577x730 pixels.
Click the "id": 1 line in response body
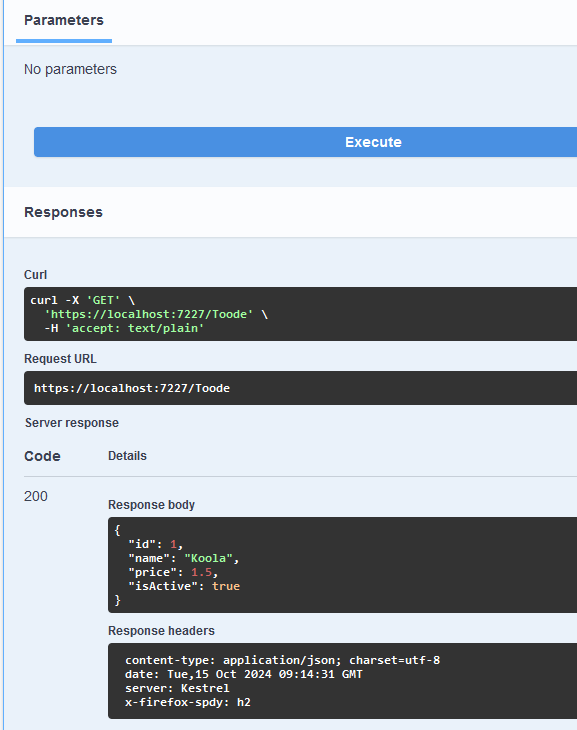click(156, 544)
